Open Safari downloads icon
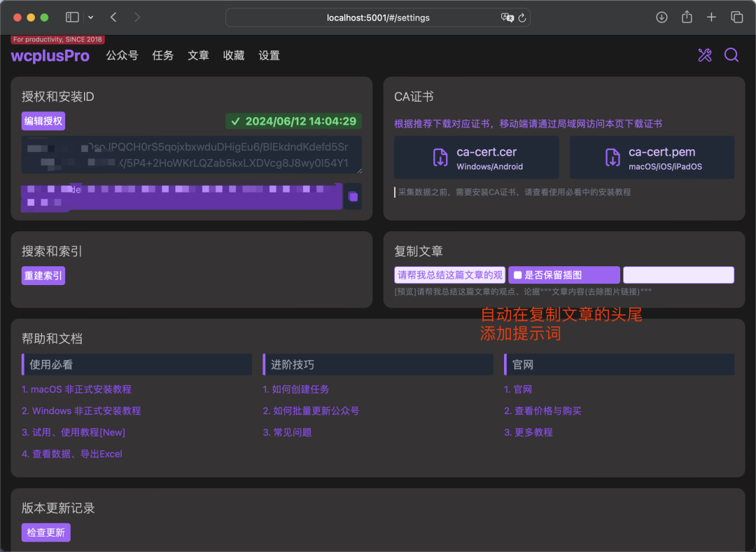756x552 pixels. (661, 18)
